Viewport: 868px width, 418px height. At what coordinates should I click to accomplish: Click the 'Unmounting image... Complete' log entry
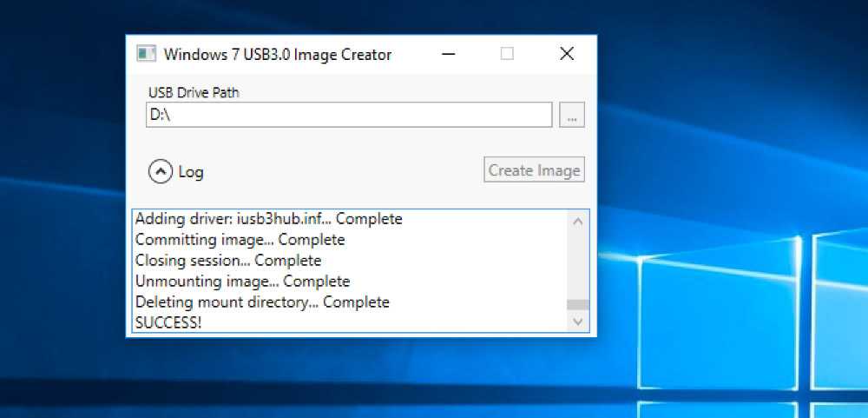pos(242,282)
